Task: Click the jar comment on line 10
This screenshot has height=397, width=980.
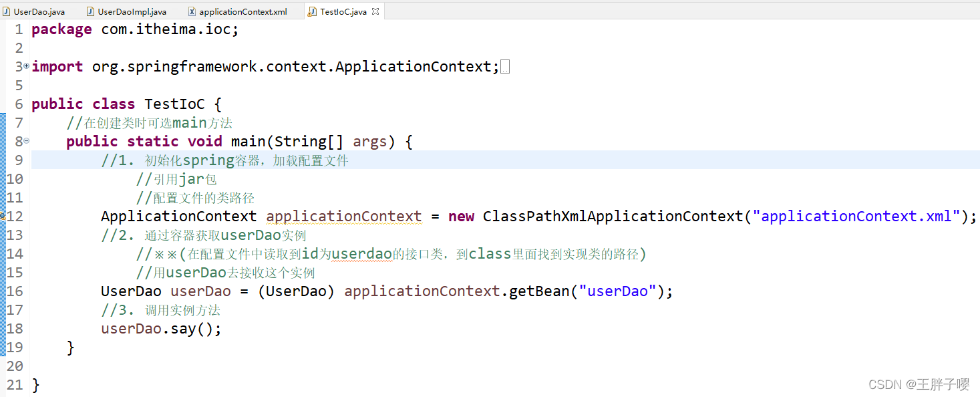Action: pos(176,179)
